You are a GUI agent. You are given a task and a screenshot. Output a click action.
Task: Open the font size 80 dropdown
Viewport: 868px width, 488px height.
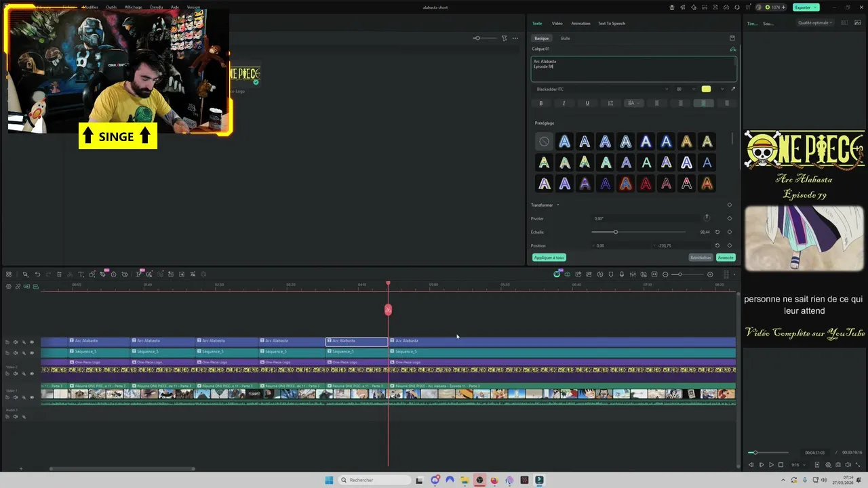(686, 89)
